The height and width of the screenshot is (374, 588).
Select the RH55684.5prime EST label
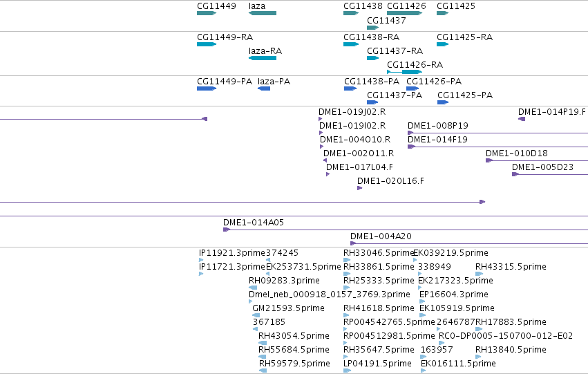[x=294, y=350]
